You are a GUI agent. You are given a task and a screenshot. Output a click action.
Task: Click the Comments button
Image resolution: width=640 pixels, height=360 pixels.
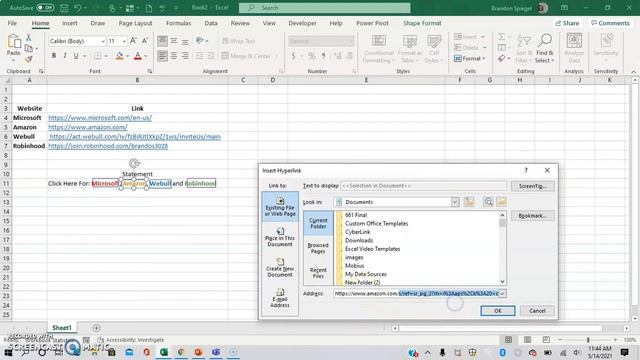pos(610,23)
